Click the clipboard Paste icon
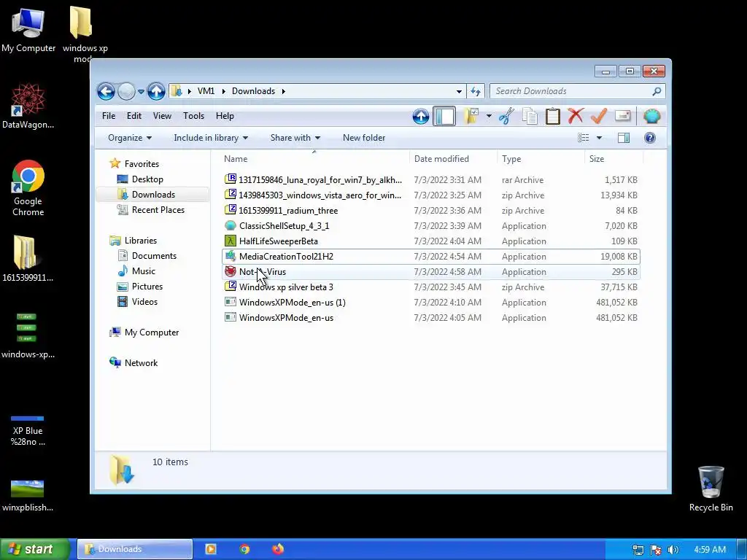 (x=553, y=116)
